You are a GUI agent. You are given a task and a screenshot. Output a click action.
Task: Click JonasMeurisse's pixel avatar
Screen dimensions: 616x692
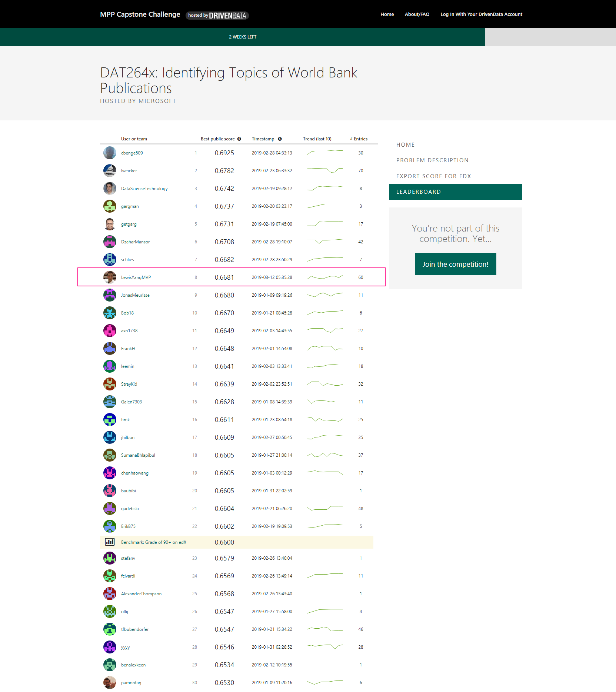(x=110, y=295)
